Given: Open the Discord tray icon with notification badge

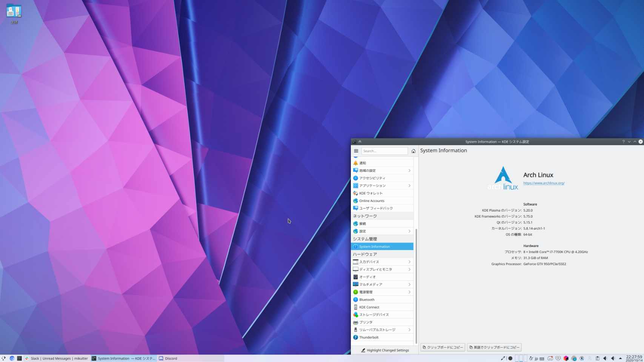Looking at the screenshot, I should [x=550, y=358].
